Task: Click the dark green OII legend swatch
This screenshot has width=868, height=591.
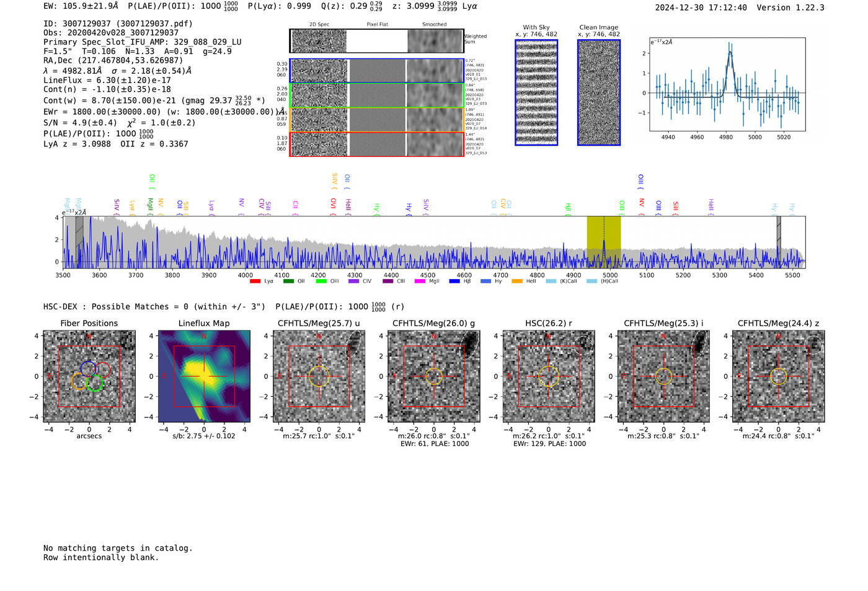Action: click(x=288, y=282)
